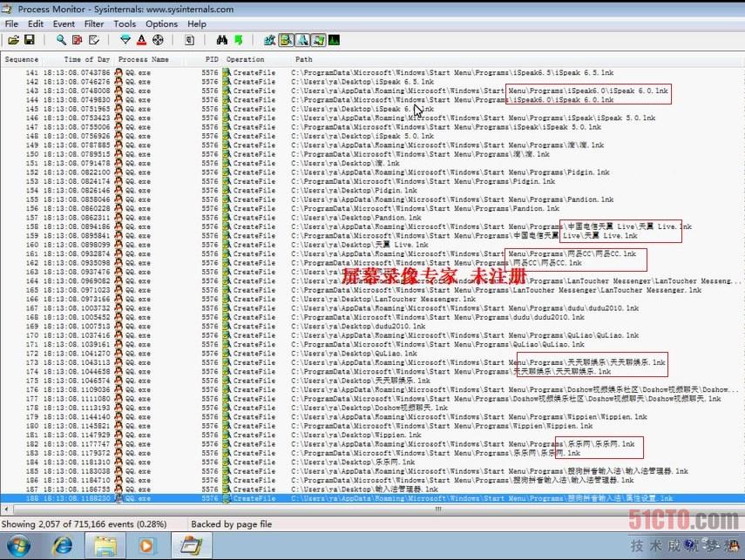Open the Tools menu

click(x=125, y=24)
